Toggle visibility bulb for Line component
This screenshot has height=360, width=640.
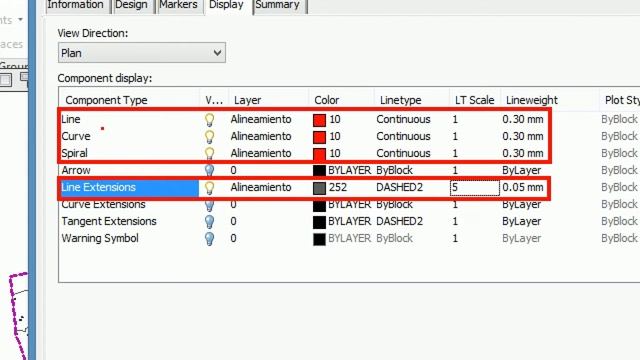pos(209,120)
